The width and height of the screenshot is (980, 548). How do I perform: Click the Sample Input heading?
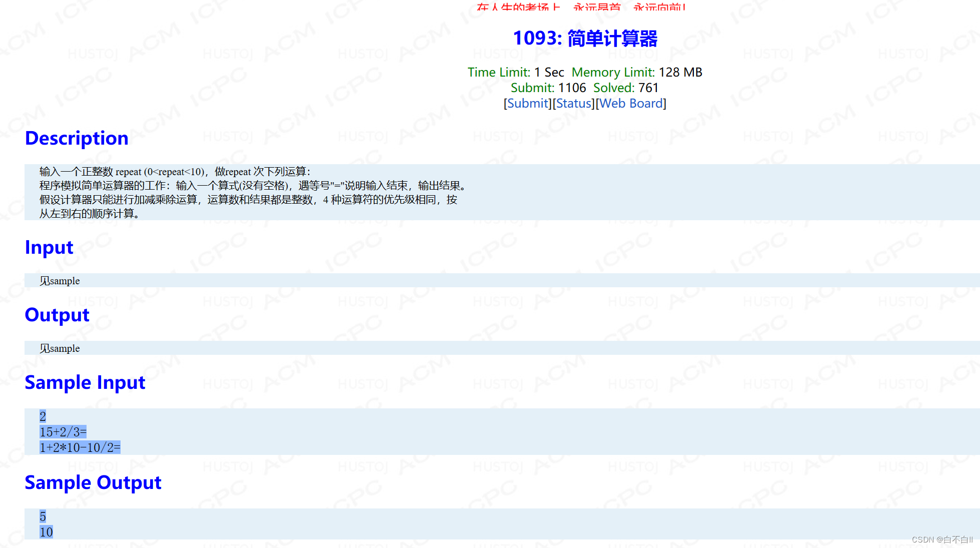pos(85,383)
